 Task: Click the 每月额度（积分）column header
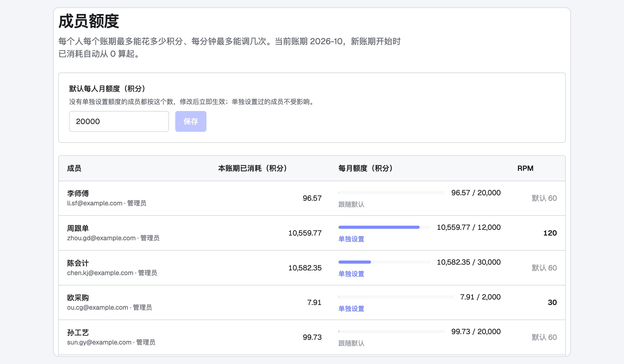coord(366,168)
